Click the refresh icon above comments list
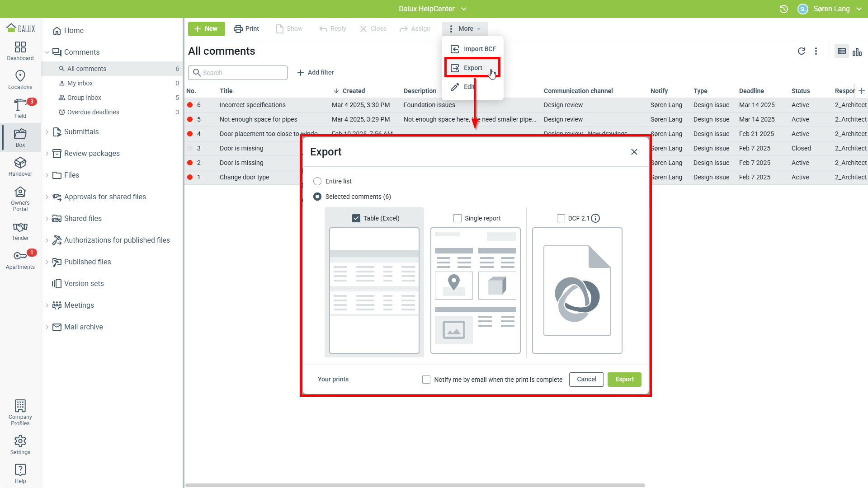868x488 pixels. point(801,52)
